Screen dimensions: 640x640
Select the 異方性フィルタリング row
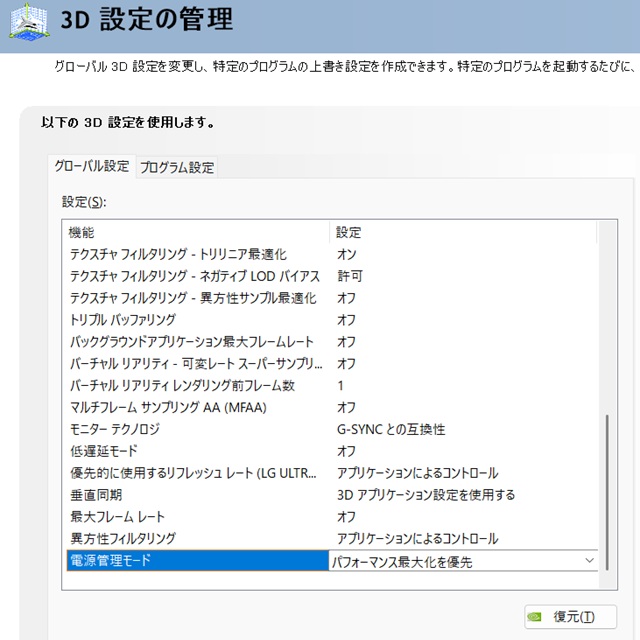point(331,539)
